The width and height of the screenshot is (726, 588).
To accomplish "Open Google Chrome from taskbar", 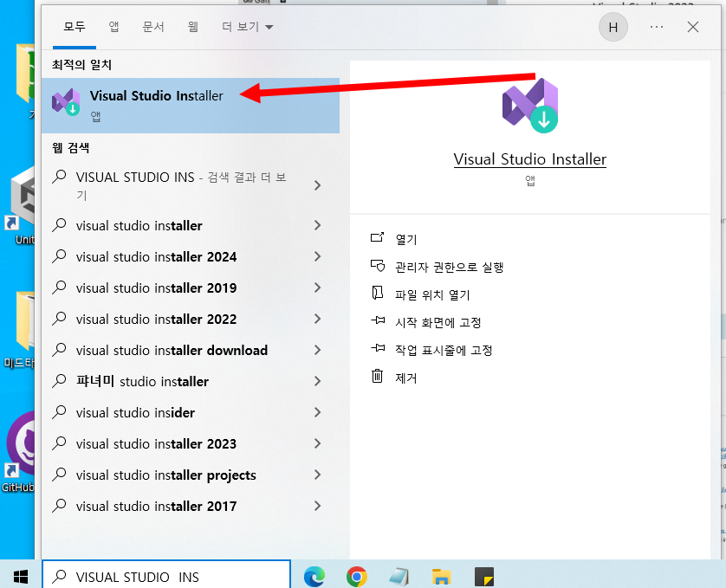I will pyautogui.click(x=357, y=577).
